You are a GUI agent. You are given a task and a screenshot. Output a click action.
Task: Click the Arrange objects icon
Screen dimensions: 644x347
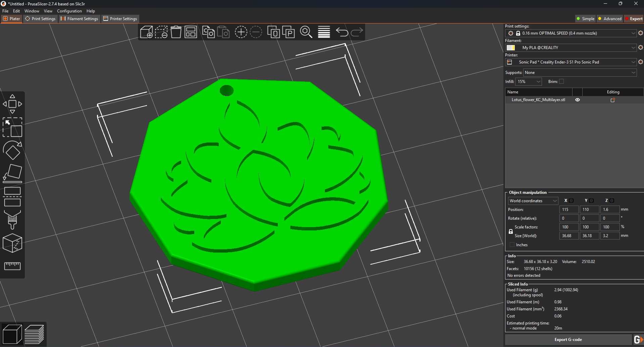coord(191,32)
